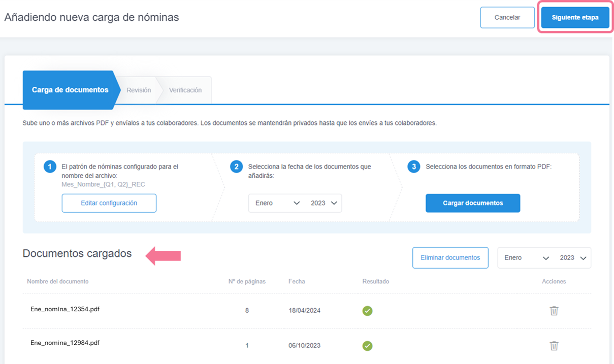Click Cargar documentos to upload PDFs
Viewport: 614px width, 364px height.
pos(472,203)
